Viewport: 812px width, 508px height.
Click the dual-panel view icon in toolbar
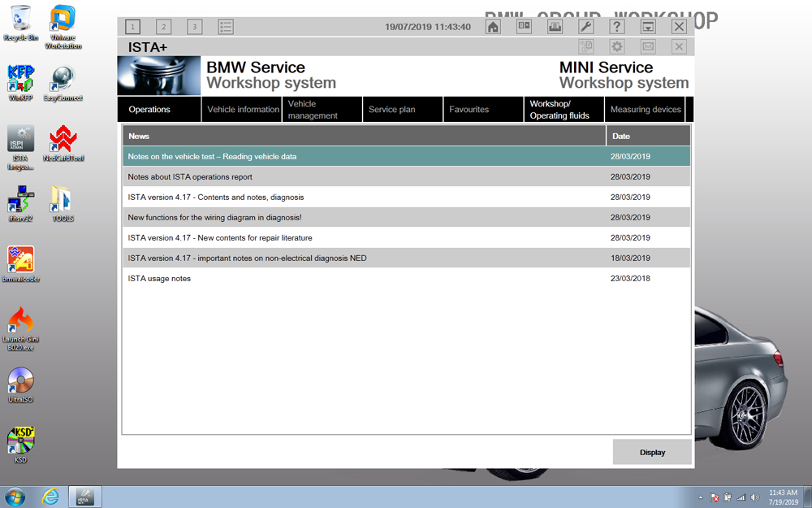[524, 27]
